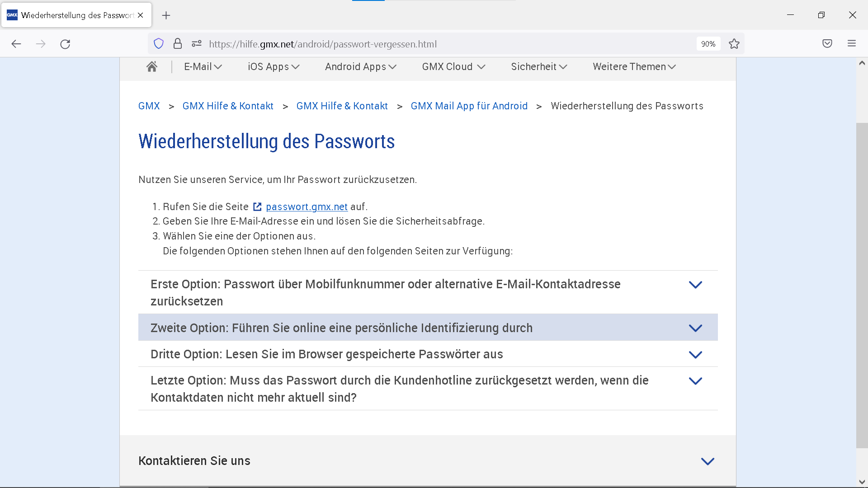Open Firefox hamburger application menu
Image resolution: width=868 pixels, height=488 pixels.
(852, 44)
